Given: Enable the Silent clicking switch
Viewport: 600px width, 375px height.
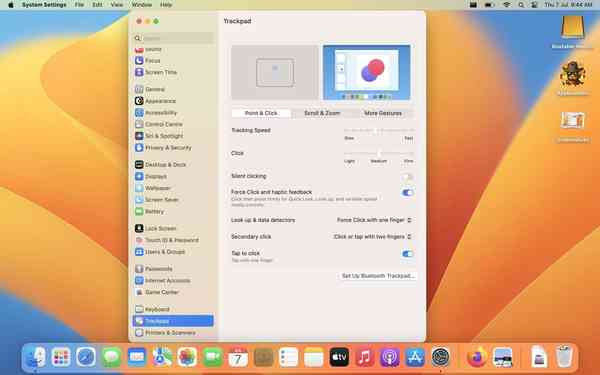Looking at the screenshot, I should click(x=408, y=176).
